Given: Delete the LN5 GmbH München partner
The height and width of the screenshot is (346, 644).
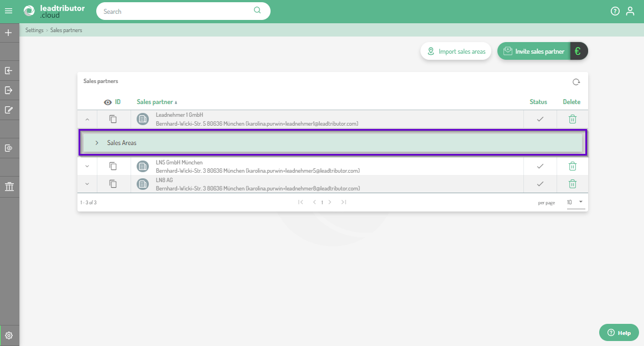Looking at the screenshot, I should pyautogui.click(x=573, y=166).
